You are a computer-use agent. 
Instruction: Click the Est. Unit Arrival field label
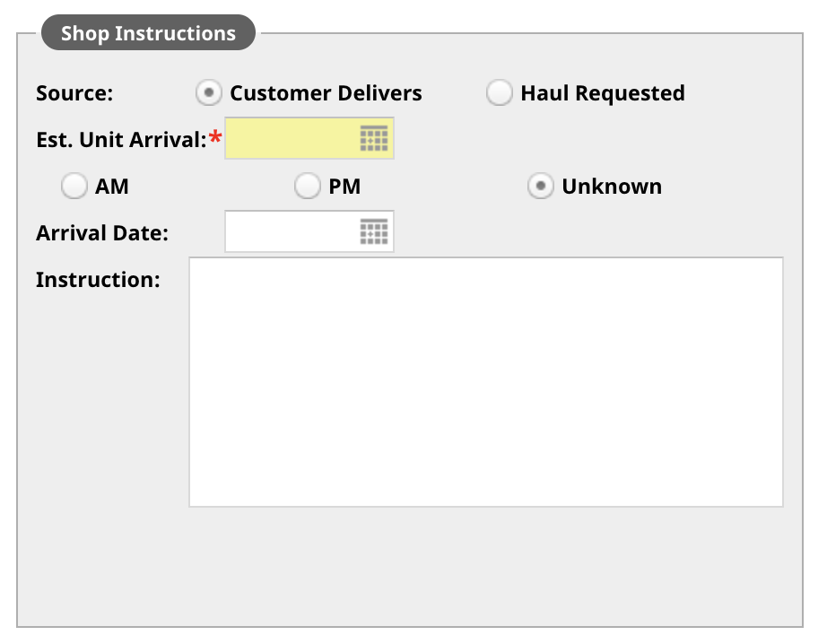(121, 140)
